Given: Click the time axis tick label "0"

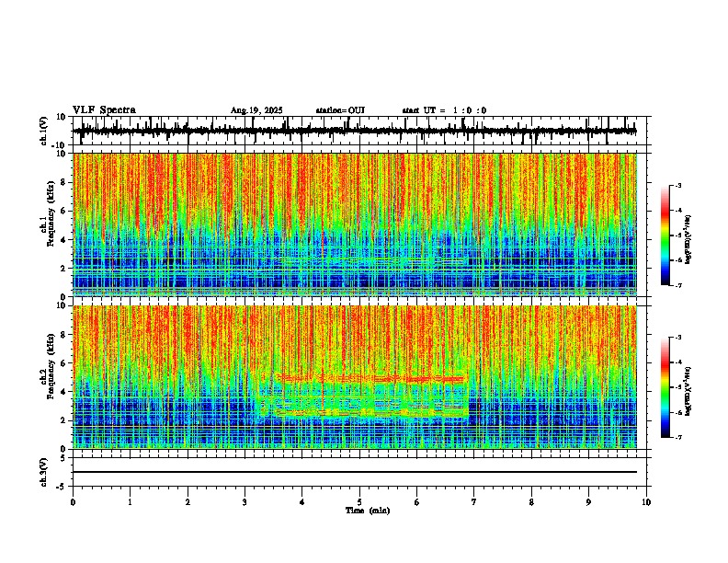Looking at the screenshot, I should coord(73,502).
